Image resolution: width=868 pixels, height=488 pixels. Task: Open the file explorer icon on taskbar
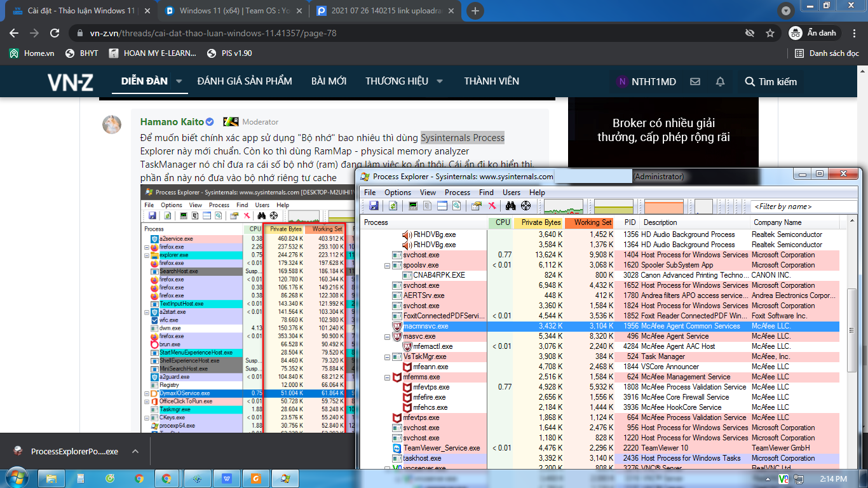(51, 478)
